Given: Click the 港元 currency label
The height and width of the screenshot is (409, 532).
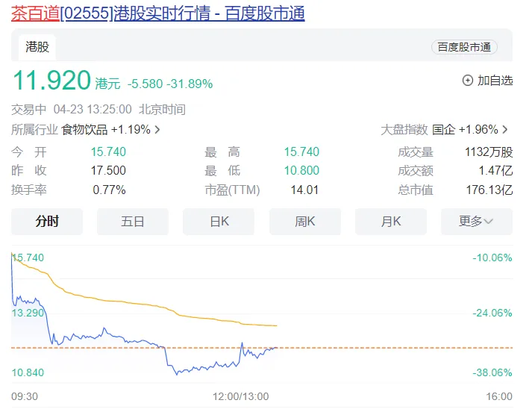Looking at the screenshot, I should click(107, 84).
